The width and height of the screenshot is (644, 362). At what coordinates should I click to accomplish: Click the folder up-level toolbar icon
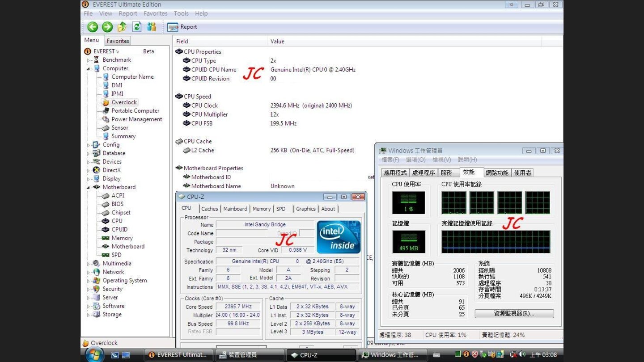point(122,27)
